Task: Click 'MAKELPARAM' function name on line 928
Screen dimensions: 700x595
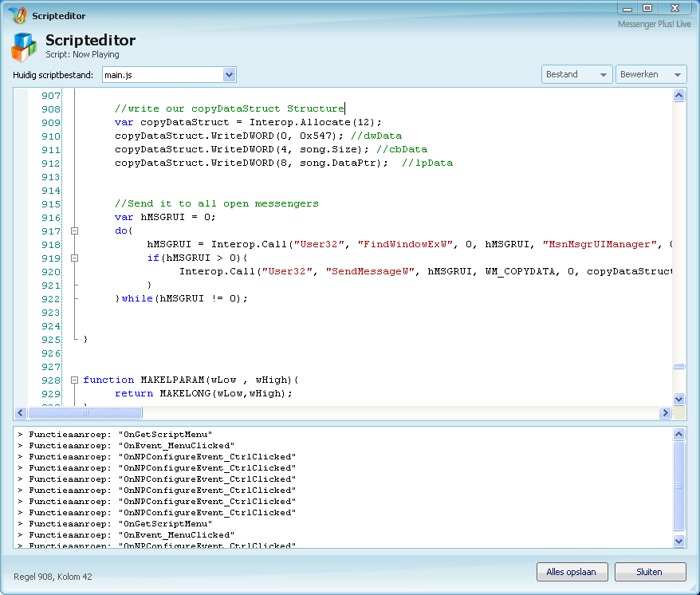Action: tap(172, 380)
